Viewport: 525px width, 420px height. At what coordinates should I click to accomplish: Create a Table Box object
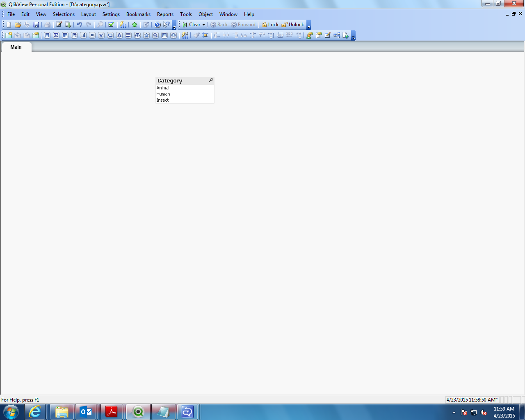point(65,35)
